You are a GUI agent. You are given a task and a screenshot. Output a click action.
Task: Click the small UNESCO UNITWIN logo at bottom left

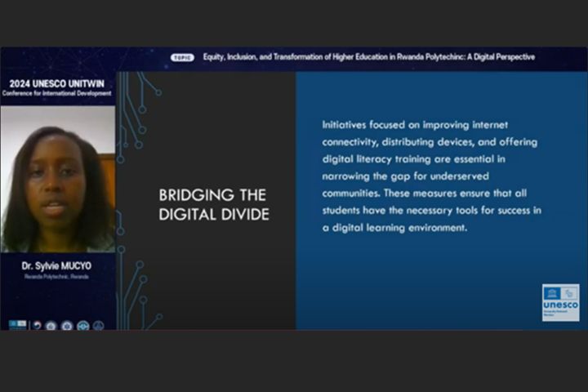[x=18, y=324]
